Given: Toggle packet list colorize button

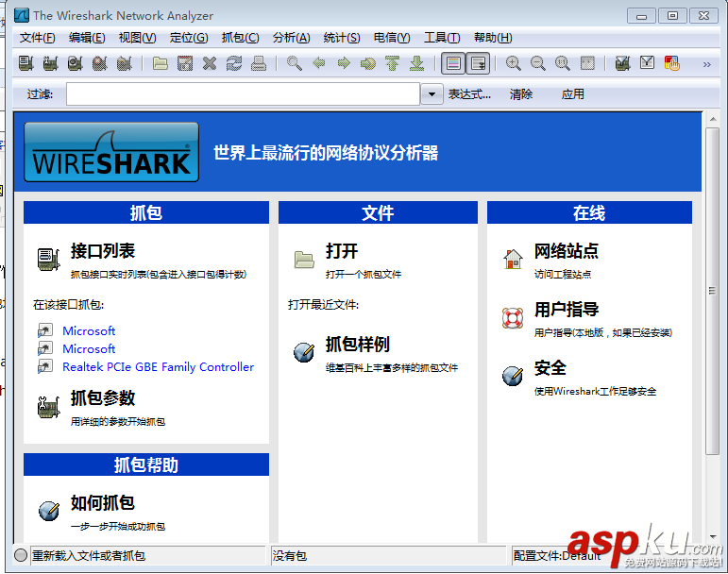Looking at the screenshot, I should coord(453,63).
